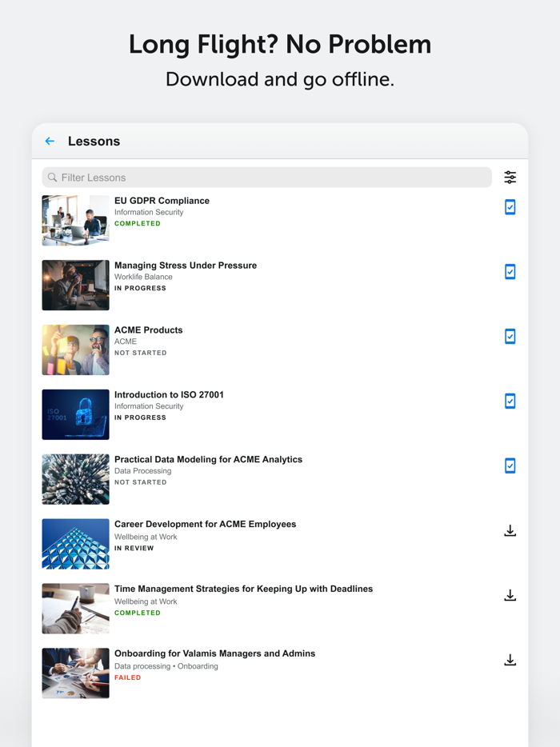Select Practical Data Modeling for ACME Analytics
560x747 pixels.
[x=208, y=460]
